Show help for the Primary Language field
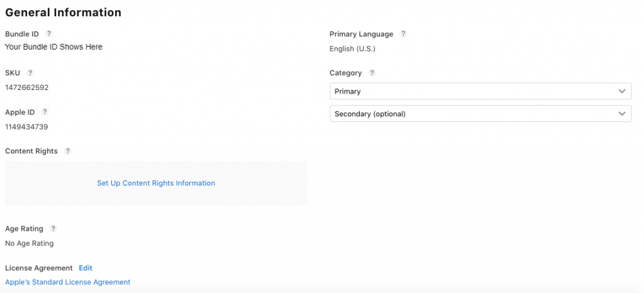The image size is (644, 293). click(403, 34)
